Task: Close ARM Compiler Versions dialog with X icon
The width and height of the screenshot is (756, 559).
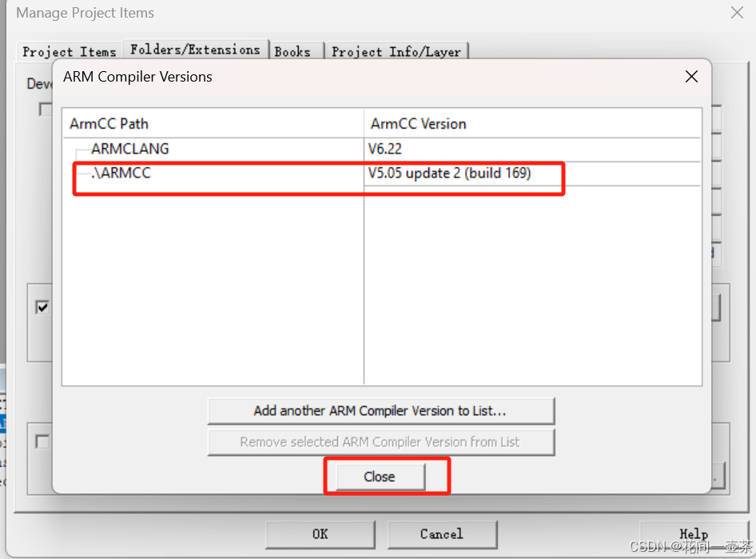Action: tap(691, 76)
